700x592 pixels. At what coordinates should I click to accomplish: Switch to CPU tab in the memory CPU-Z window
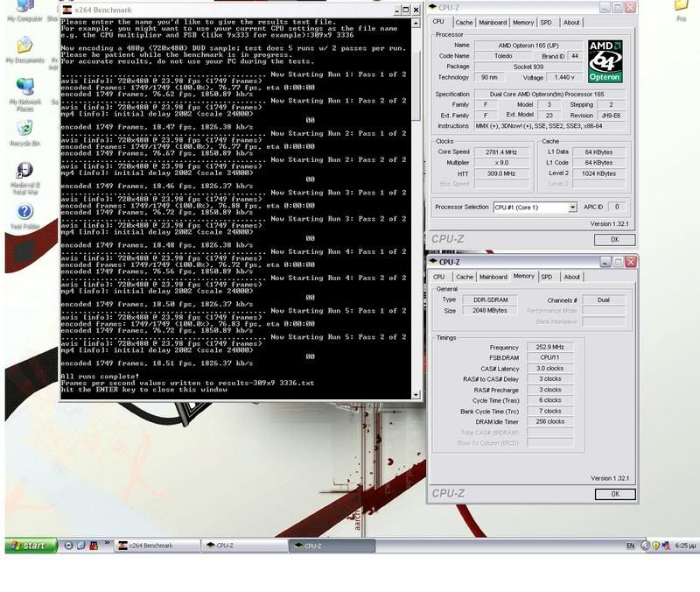(x=439, y=277)
